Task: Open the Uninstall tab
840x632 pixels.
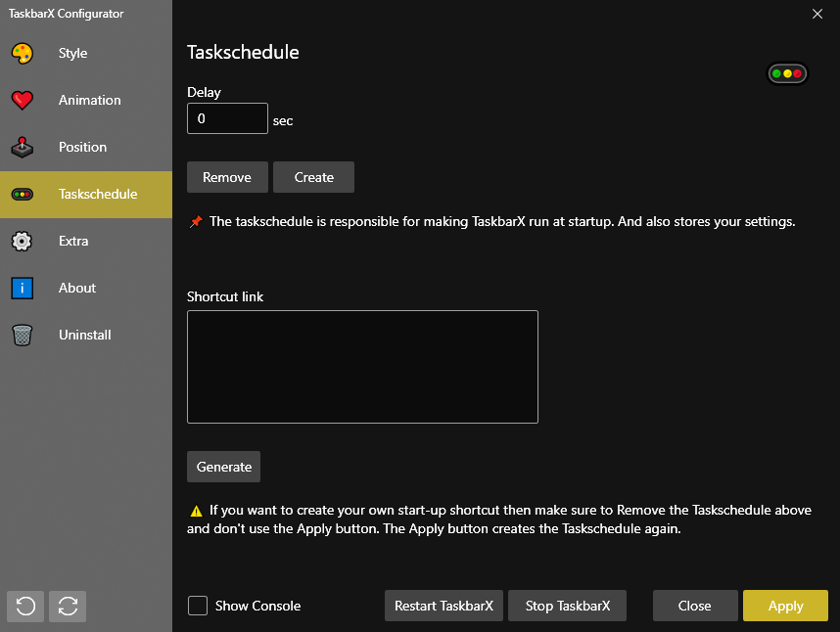Action: coord(86,335)
